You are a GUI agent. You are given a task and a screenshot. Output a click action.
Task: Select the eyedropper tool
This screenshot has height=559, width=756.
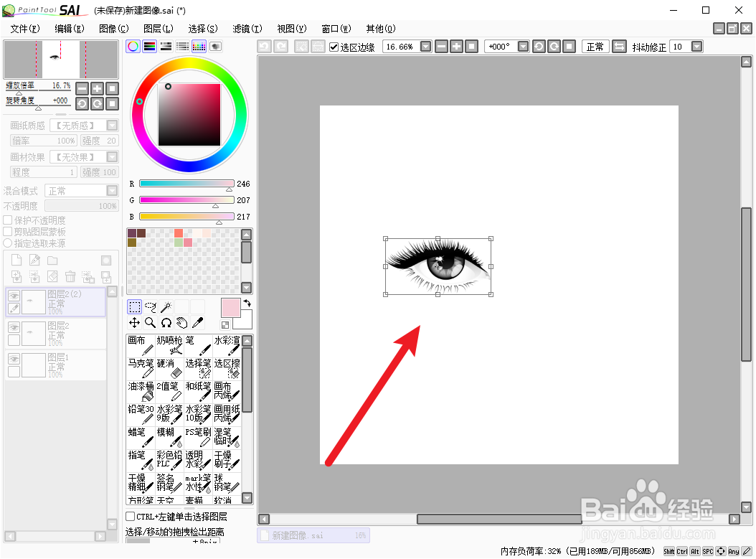point(198,323)
